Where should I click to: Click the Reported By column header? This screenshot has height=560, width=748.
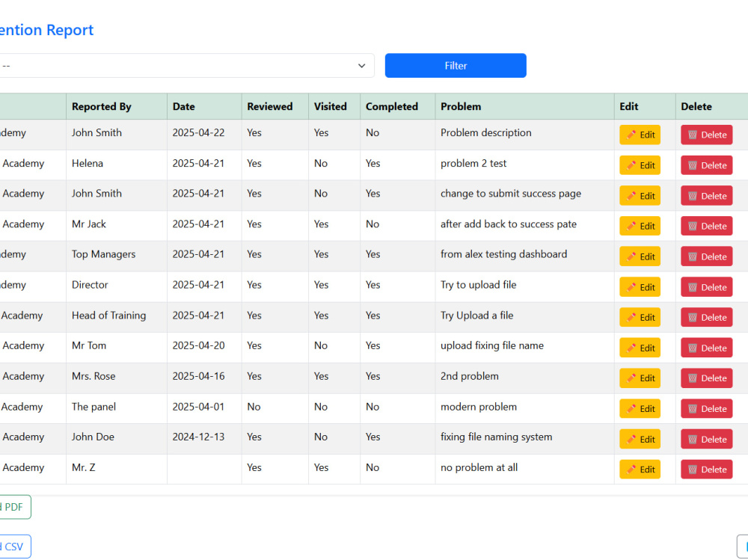[x=102, y=106]
